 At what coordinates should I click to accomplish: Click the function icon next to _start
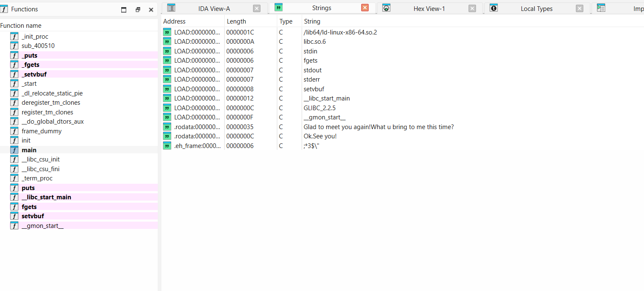(x=14, y=84)
